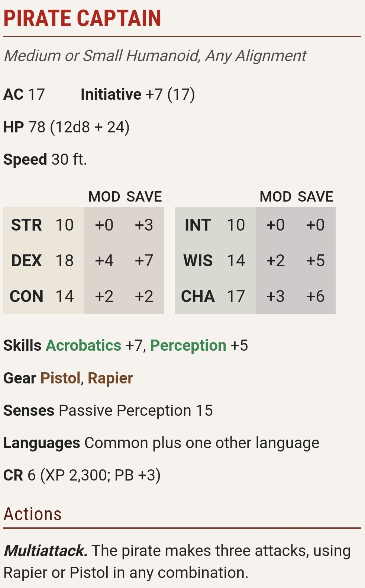
Task: Click the CHA ability score 17
Action: point(236,296)
